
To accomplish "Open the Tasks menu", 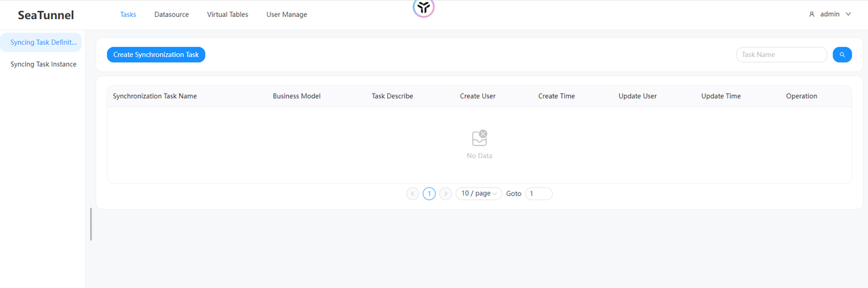I will click(x=128, y=14).
